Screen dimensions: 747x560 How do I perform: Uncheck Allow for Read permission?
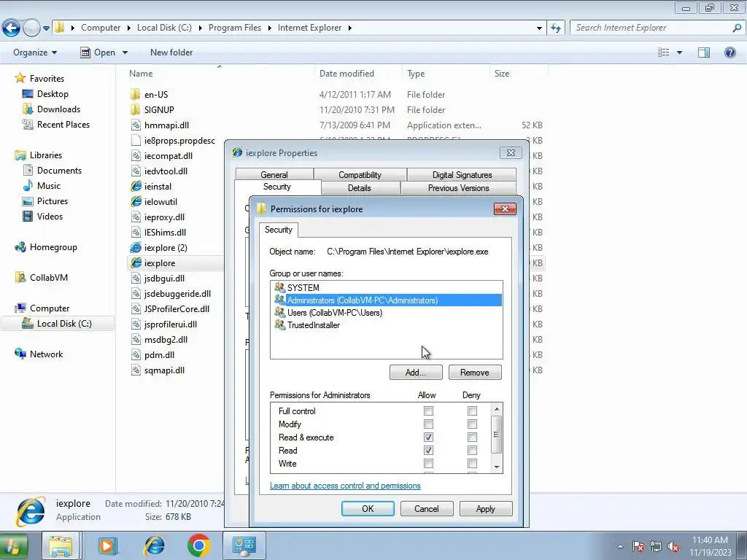point(428,451)
